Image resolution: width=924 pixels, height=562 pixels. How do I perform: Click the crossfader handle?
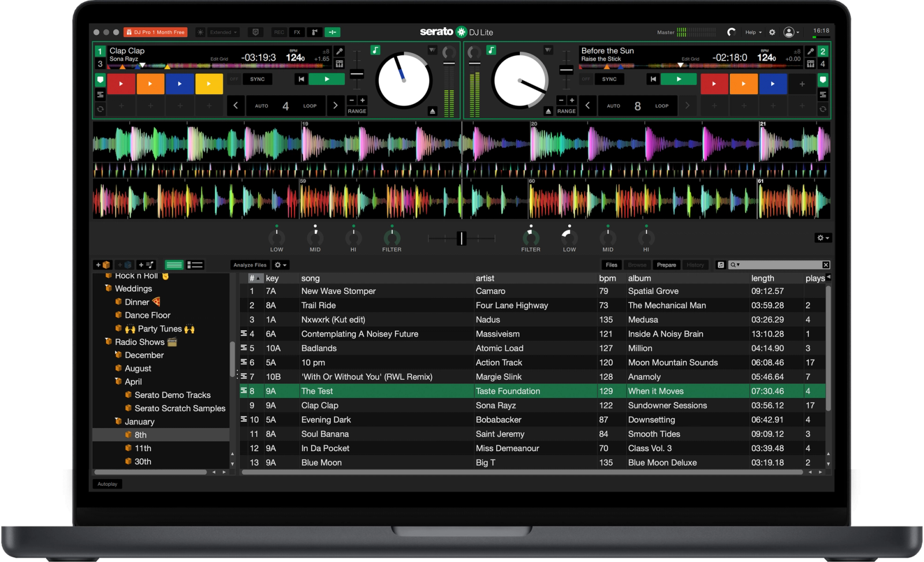pos(461,238)
